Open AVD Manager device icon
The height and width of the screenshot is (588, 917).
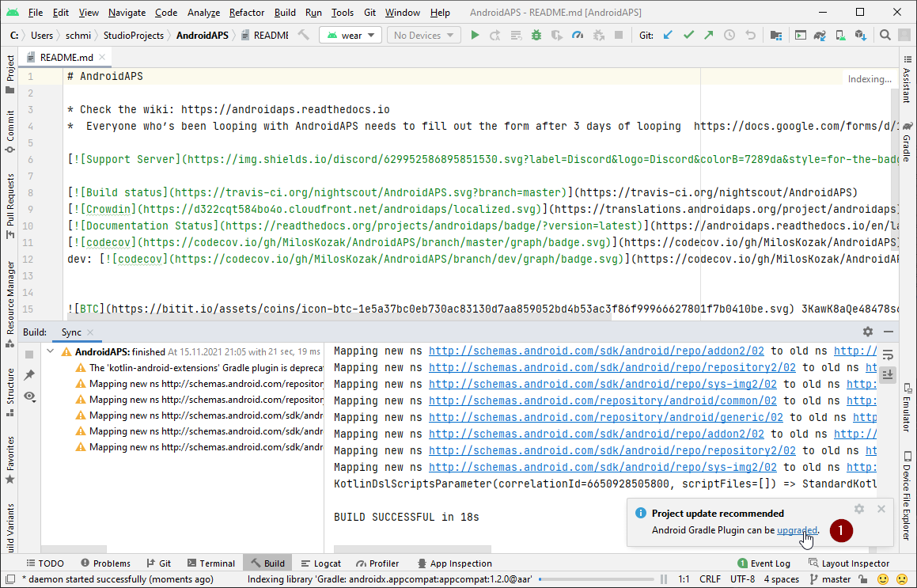(840, 35)
